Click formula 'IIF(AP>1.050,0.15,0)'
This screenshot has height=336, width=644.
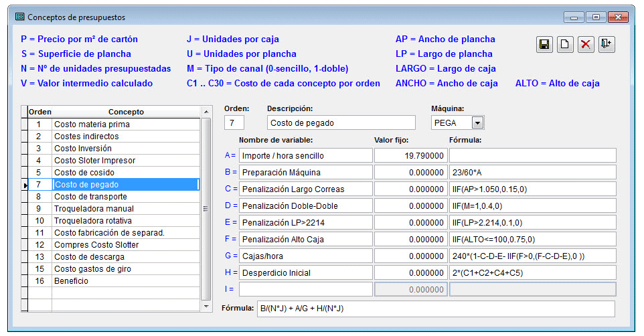click(x=533, y=189)
